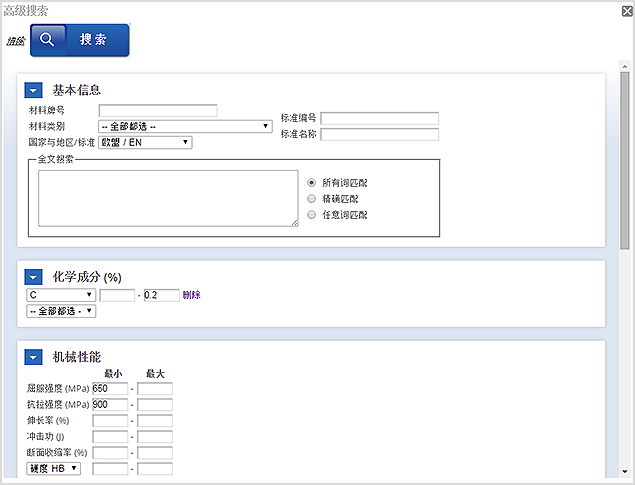Click the 标准名称 input field
The image size is (635, 485).
(379, 134)
